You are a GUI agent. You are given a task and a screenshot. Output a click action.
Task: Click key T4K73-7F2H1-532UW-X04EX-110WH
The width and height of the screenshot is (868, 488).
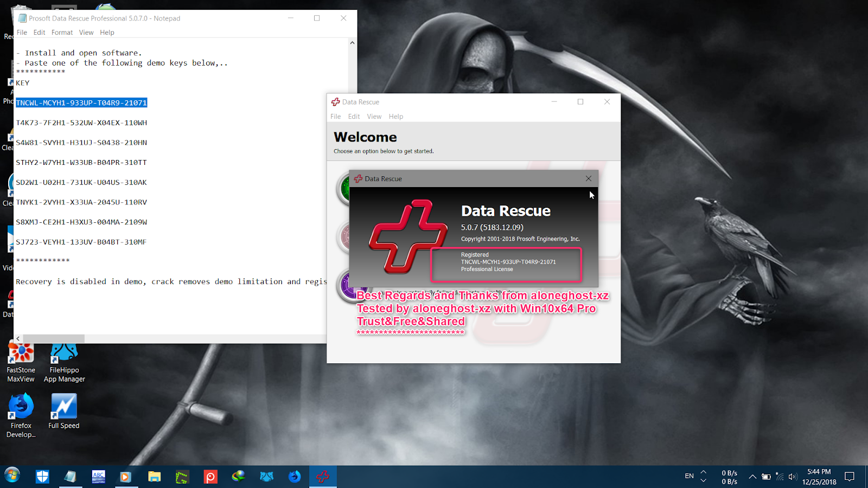click(81, 123)
